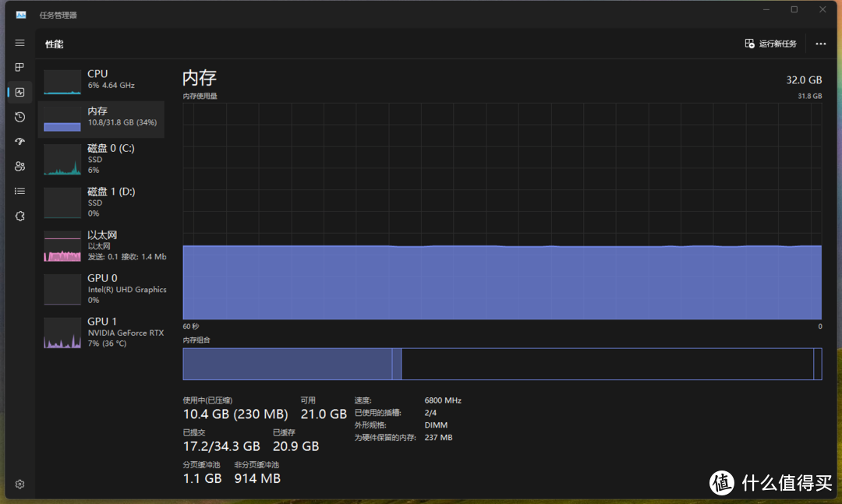842x504 pixels.
Task: Open the hamburger navigation menu
Action: pos(19,43)
